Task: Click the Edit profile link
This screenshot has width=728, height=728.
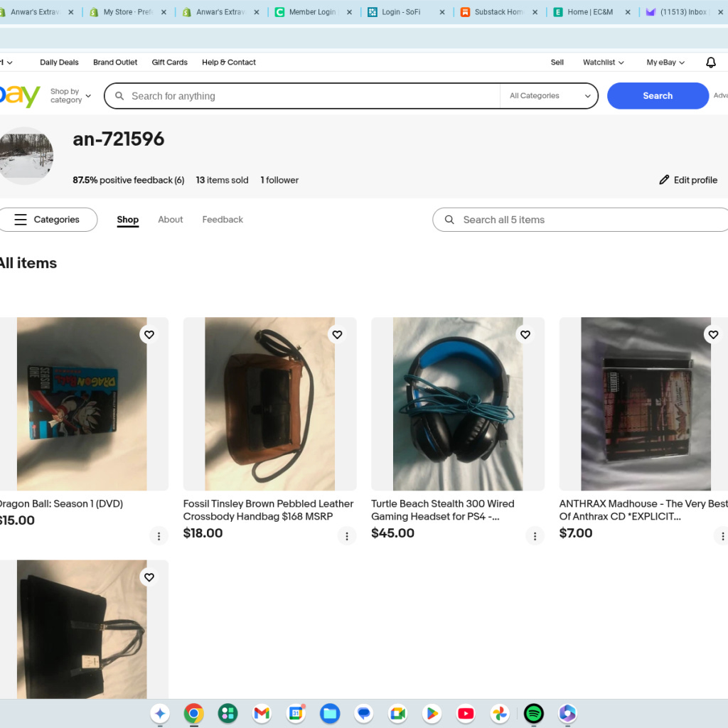Action: click(x=688, y=180)
